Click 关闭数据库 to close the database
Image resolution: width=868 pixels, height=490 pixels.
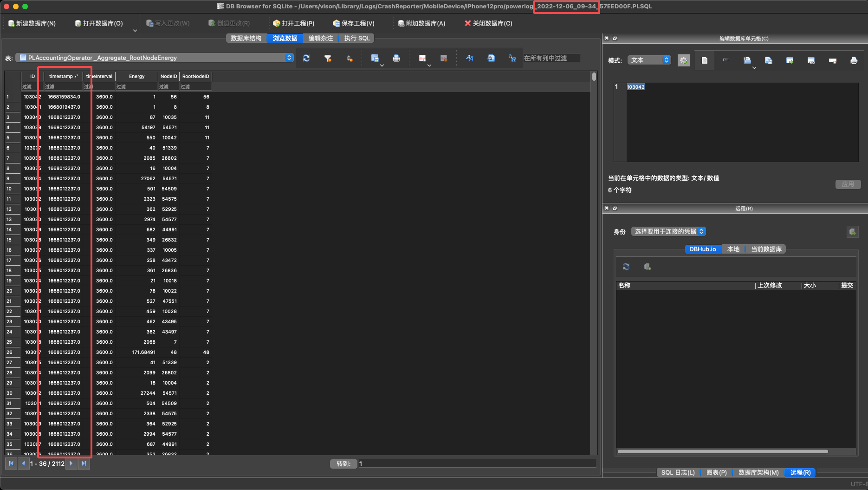pos(488,23)
